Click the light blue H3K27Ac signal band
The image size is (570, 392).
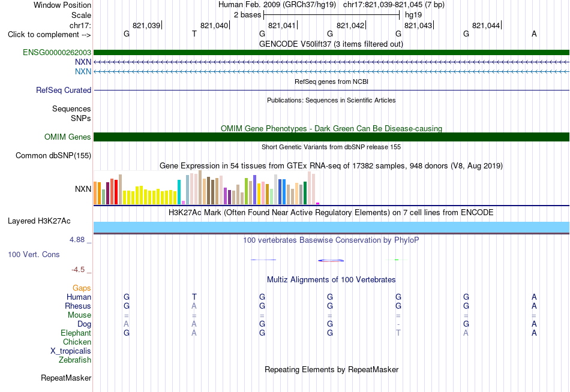tap(331, 227)
